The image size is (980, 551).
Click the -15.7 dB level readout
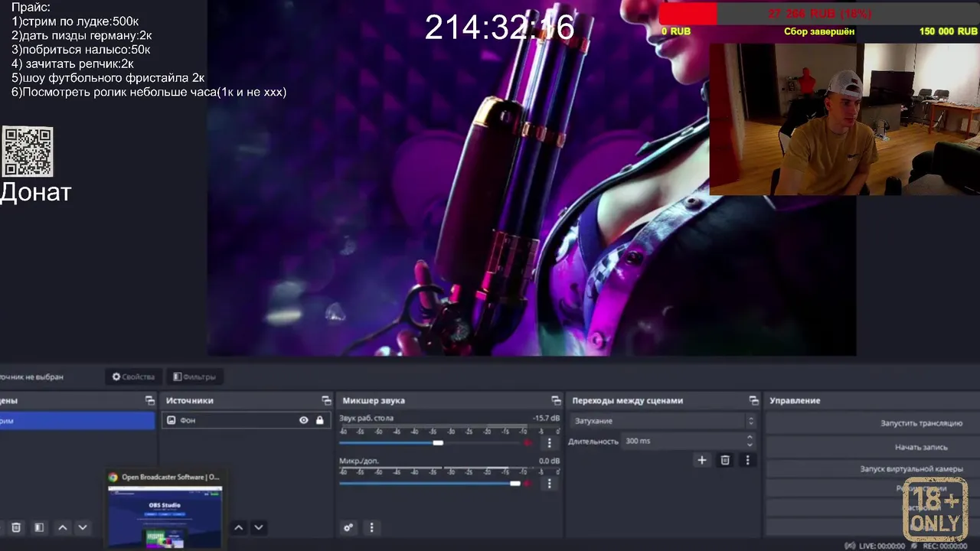click(546, 419)
